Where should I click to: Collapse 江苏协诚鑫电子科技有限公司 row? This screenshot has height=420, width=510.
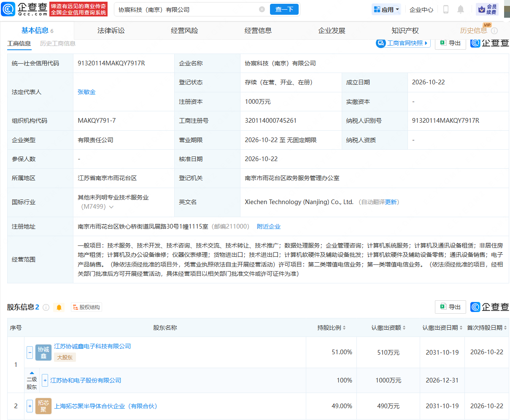[30, 353]
